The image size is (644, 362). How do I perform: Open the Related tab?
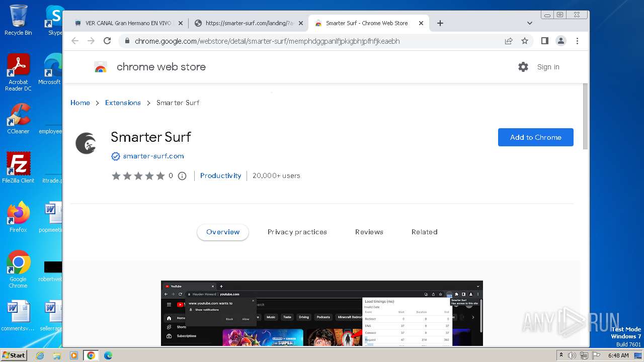pyautogui.click(x=425, y=232)
